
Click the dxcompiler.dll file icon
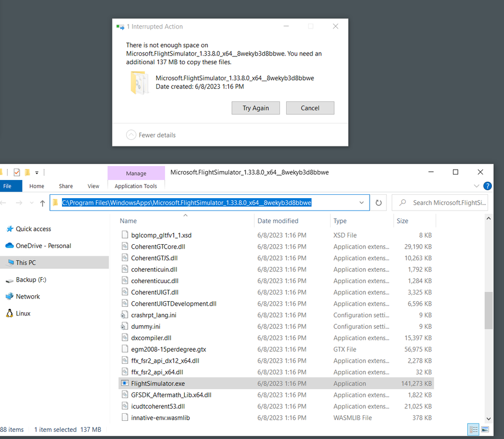pos(124,337)
